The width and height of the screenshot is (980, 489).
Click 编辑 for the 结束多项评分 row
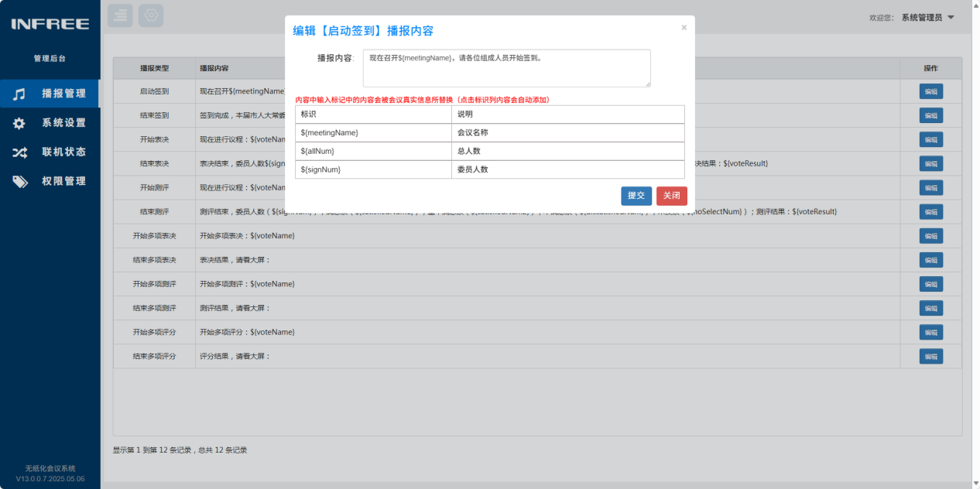931,357
